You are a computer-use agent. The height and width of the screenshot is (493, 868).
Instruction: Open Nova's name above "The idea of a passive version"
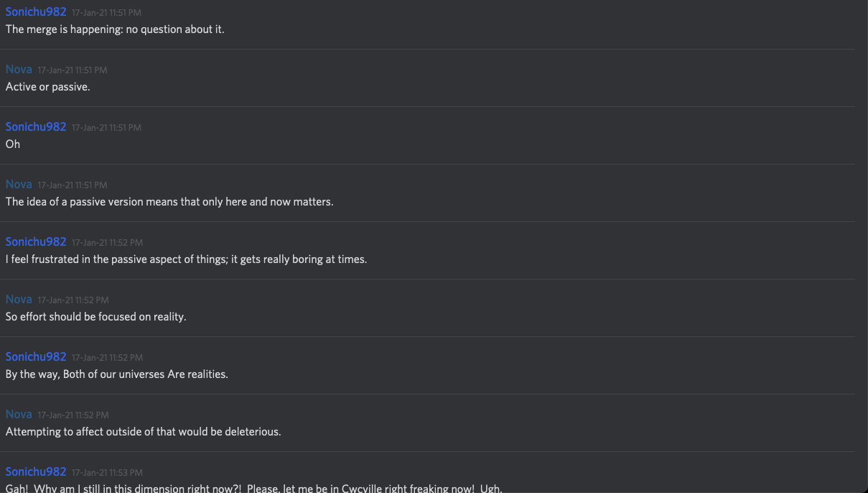[x=19, y=184]
